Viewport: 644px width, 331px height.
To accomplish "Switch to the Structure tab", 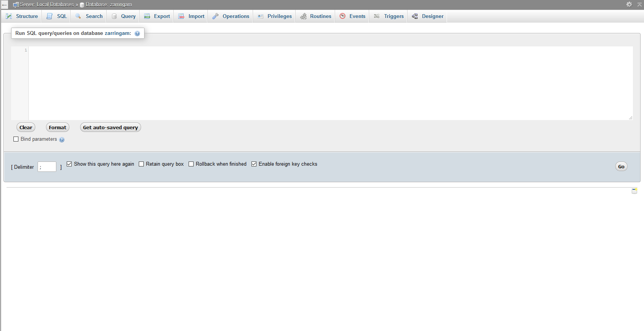I will click(22, 16).
